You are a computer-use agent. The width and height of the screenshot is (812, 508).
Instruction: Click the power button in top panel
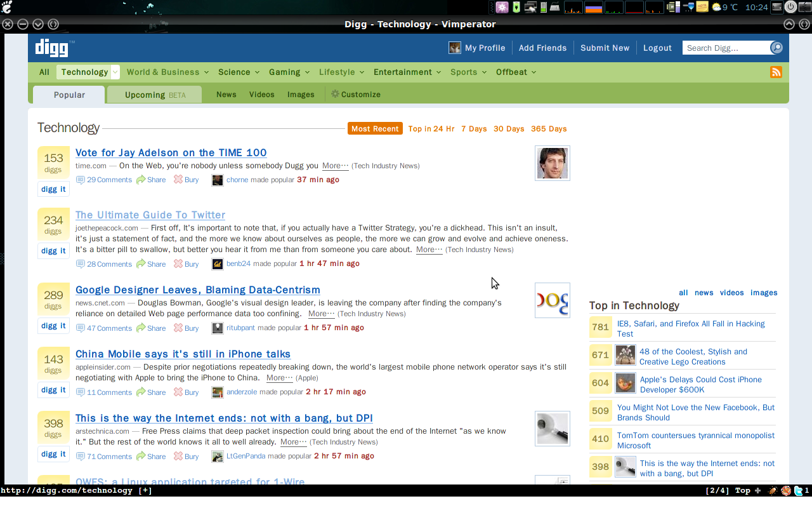[790, 7]
